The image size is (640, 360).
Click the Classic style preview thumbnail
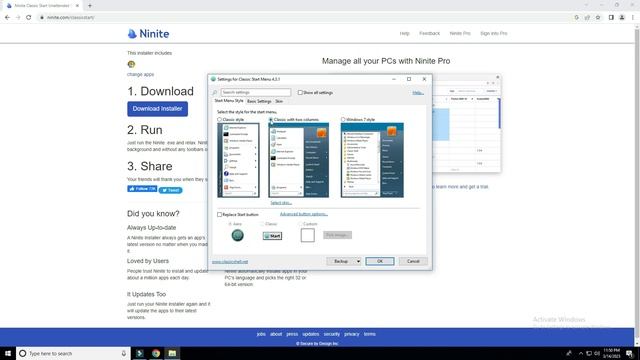pyautogui.click(x=238, y=160)
